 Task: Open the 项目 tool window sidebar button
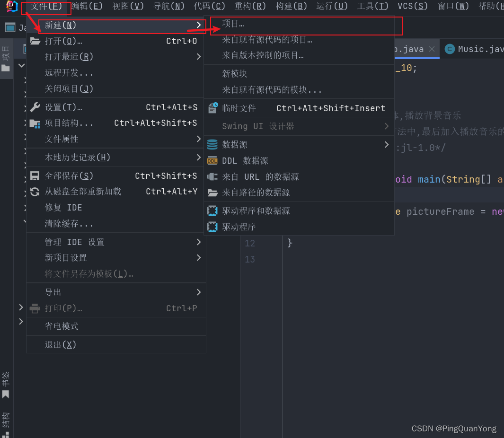pyautogui.click(x=6, y=59)
